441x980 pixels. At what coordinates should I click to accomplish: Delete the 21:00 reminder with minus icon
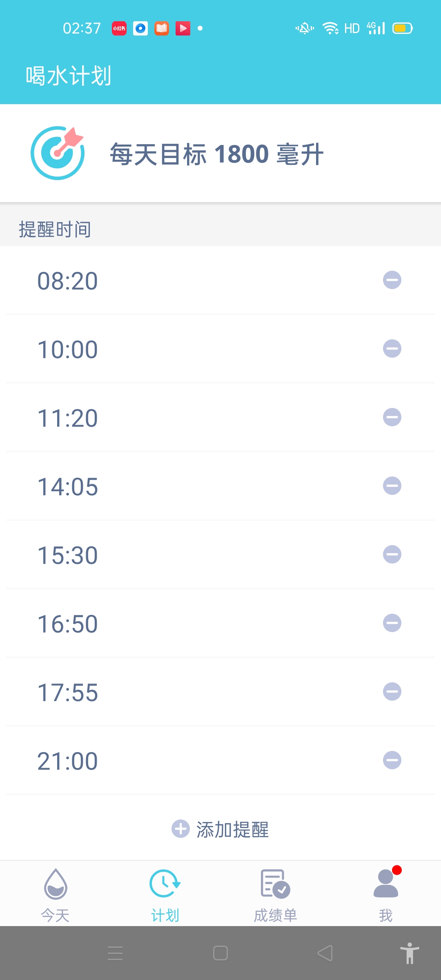tap(392, 760)
